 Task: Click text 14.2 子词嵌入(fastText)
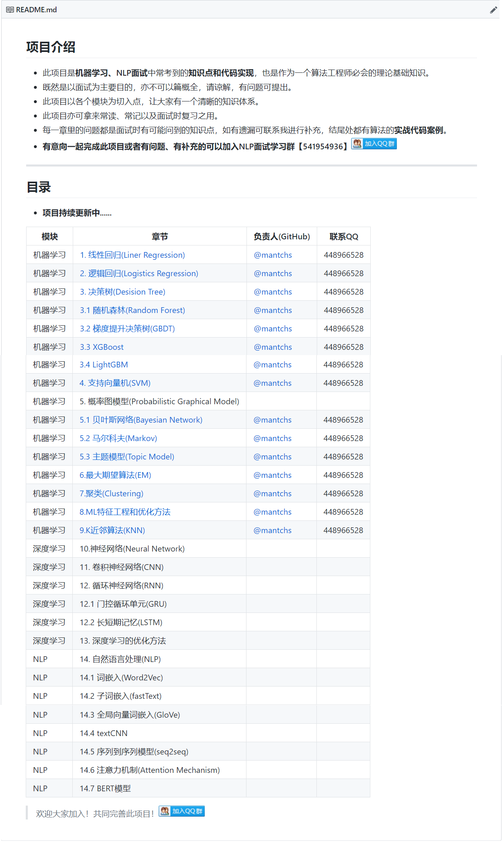click(121, 696)
